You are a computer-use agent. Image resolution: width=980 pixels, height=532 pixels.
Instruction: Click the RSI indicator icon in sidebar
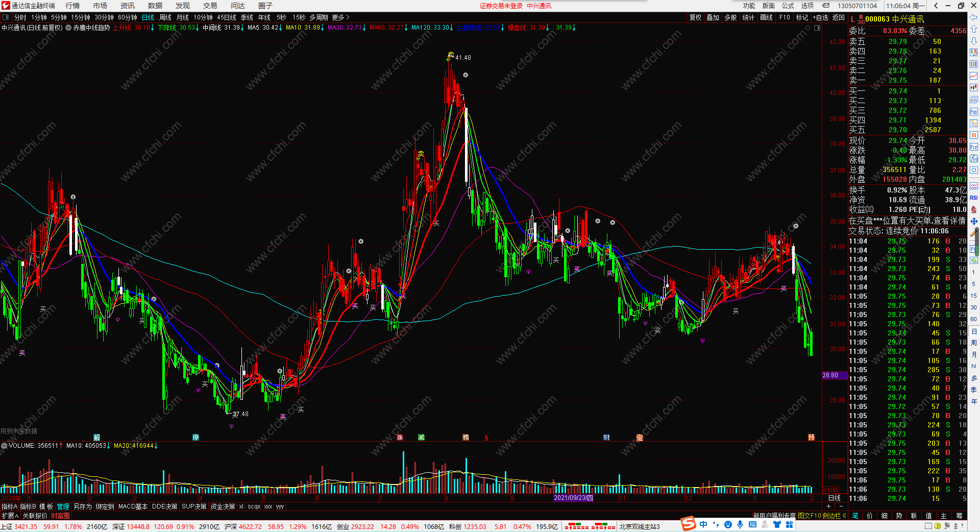pyautogui.click(x=974, y=198)
